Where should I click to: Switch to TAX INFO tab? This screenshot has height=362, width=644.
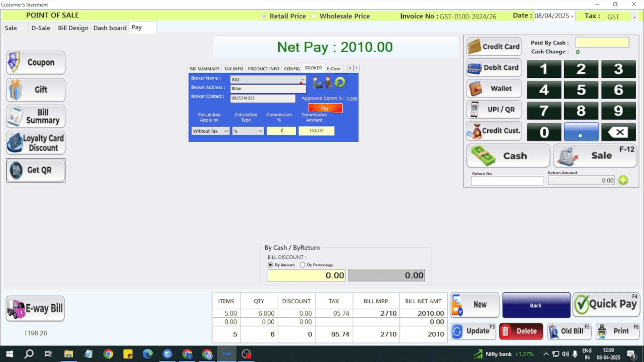(x=233, y=69)
